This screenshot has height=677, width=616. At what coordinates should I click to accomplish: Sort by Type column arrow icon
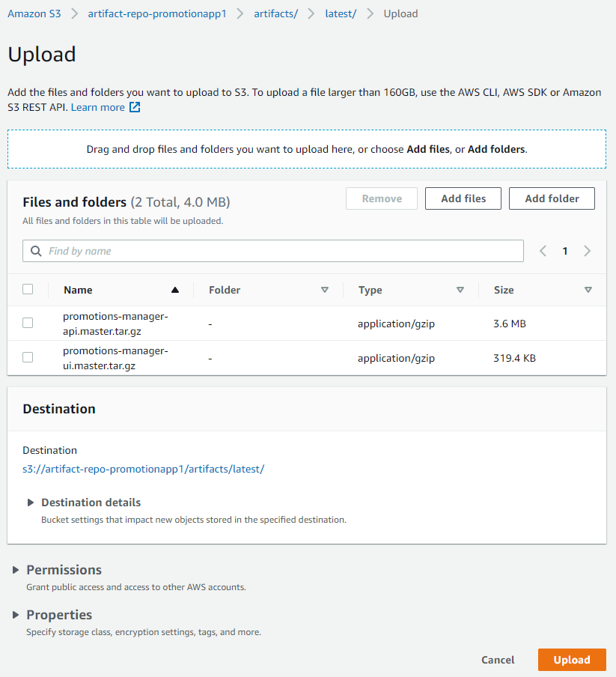460,290
